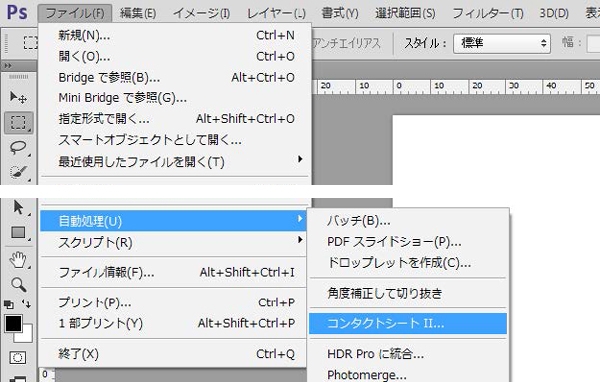Choose 開く(O)... menu item
The image size is (600, 382).
pyautogui.click(x=176, y=56)
